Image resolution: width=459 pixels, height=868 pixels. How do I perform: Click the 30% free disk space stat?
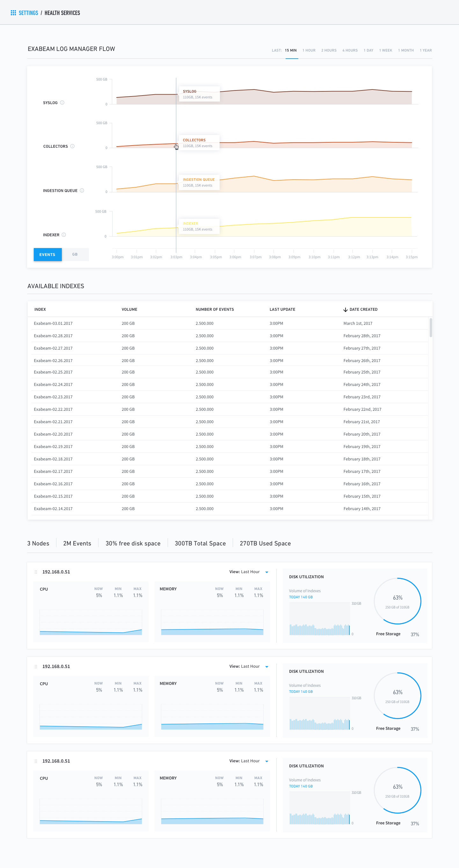pos(133,543)
